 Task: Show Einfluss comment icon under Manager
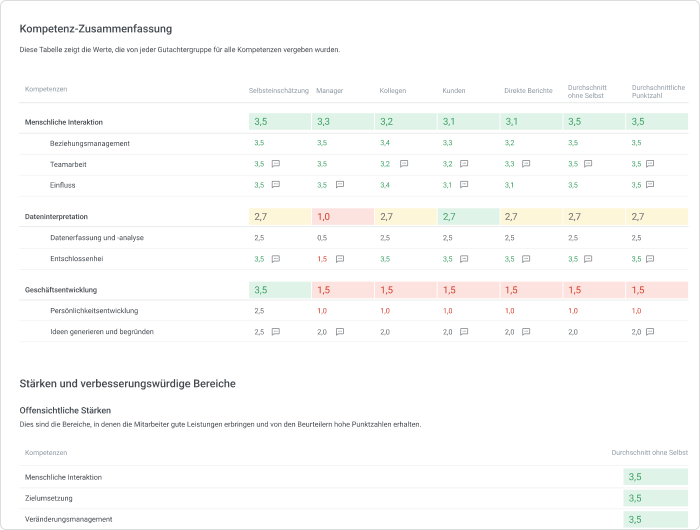pos(340,184)
